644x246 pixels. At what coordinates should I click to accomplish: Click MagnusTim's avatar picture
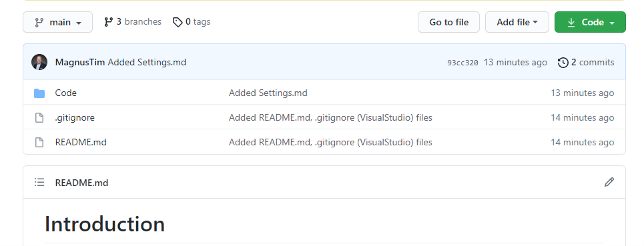tap(39, 62)
